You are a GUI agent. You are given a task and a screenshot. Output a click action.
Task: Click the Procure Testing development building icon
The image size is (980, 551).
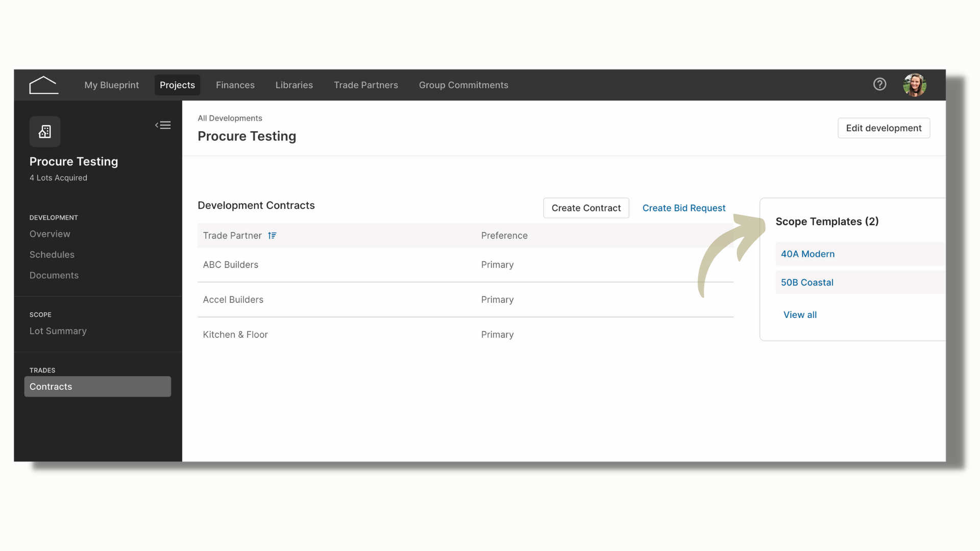tap(45, 132)
